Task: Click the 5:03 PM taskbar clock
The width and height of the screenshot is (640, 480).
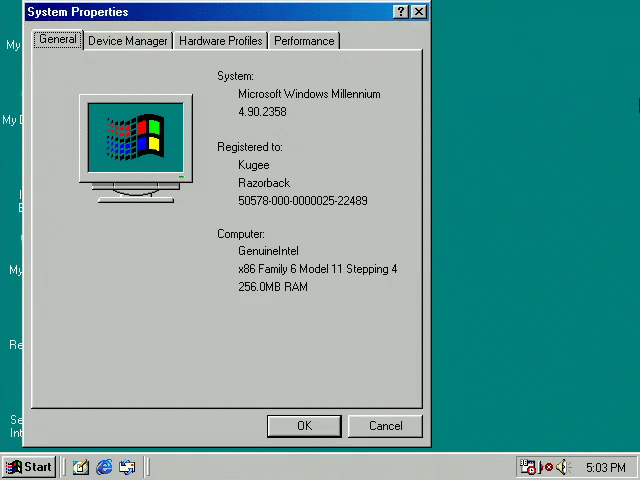Action: click(606, 467)
